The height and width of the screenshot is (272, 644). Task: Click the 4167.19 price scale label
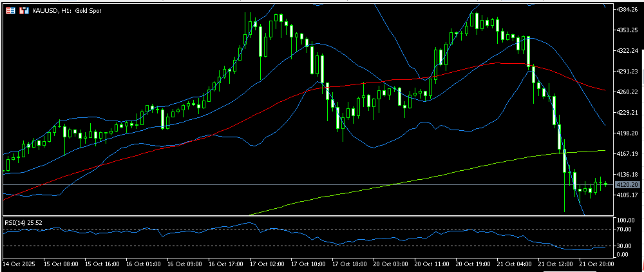[627, 153]
